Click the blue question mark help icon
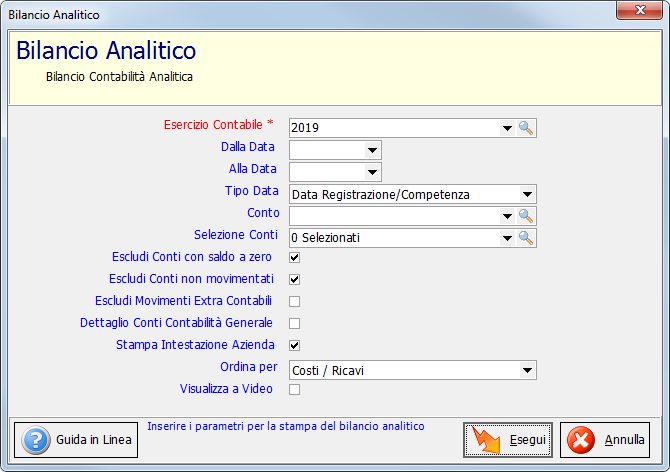Image resolution: width=670 pixels, height=472 pixels. point(36,440)
